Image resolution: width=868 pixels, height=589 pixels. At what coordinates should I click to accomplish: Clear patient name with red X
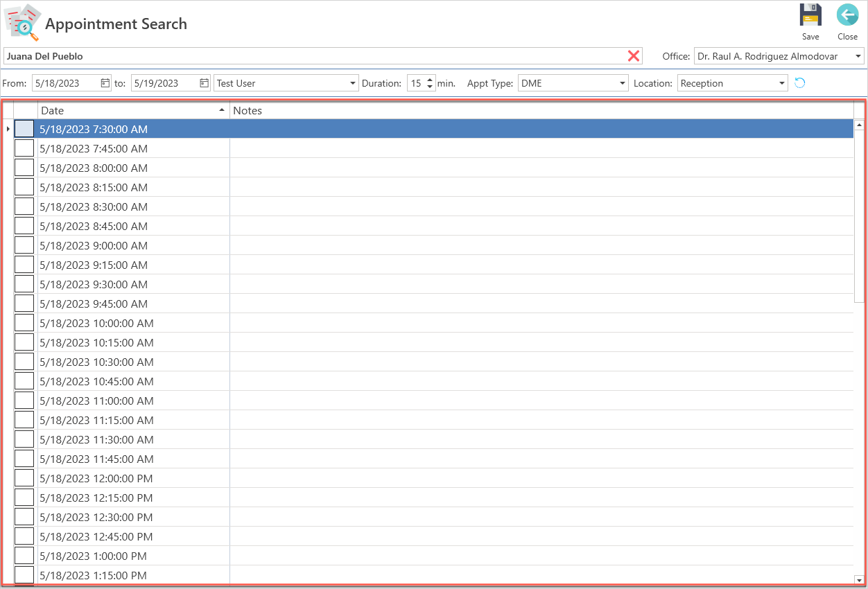click(634, 56)
